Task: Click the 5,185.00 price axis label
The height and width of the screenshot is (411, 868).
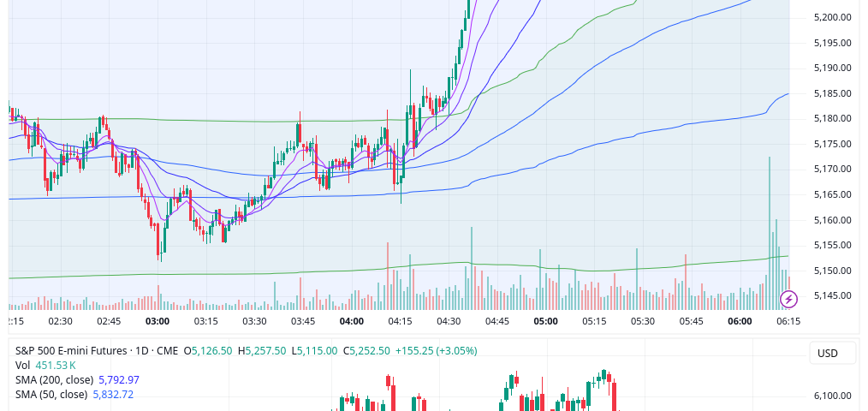Action: point(833,93)
